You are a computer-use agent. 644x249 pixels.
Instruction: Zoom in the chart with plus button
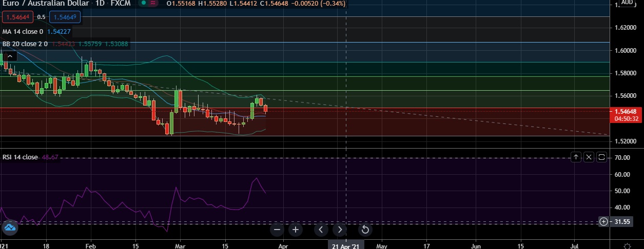296,230
